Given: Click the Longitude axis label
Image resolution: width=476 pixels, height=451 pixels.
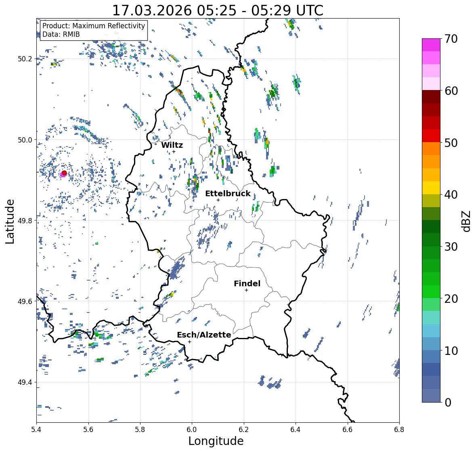Looking at the screenshot, I should (216, 441).
